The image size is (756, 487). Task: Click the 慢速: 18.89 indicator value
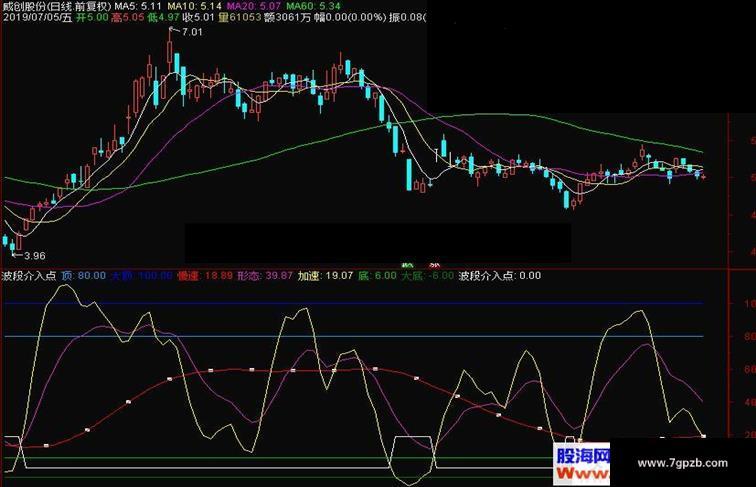click(x=205, y=276)
